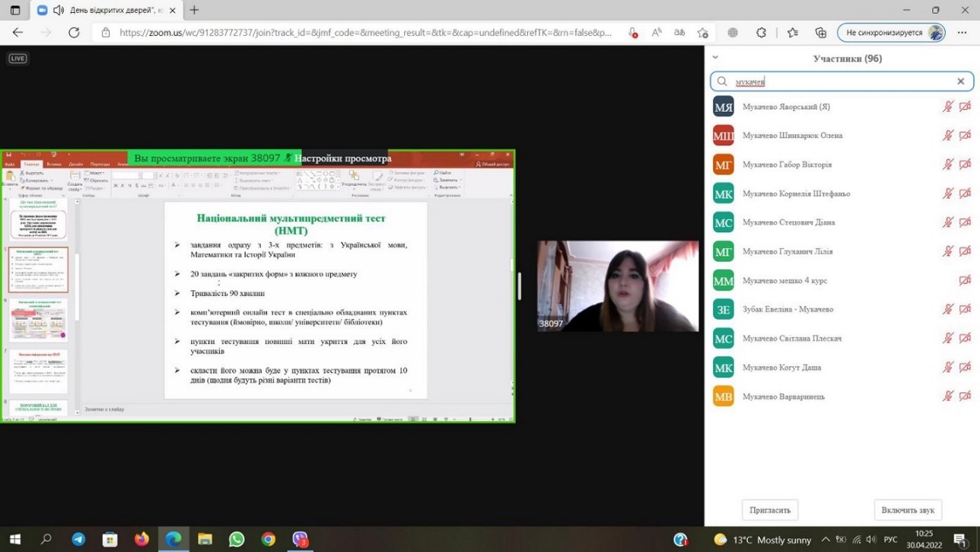This screenshot has height=552, width=980.
Task: Open Edge Collections icon
Action: 820,33
